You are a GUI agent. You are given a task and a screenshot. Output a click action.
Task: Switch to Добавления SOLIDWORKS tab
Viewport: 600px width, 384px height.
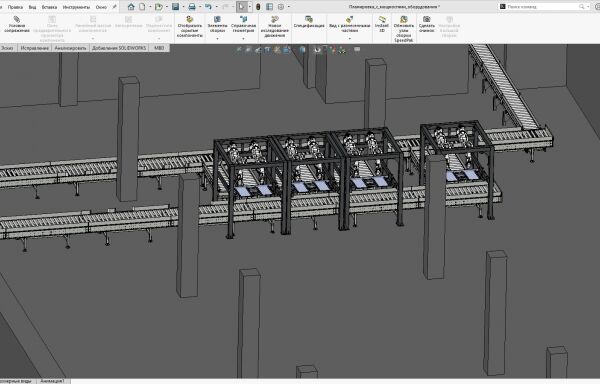tap(119, 48)
